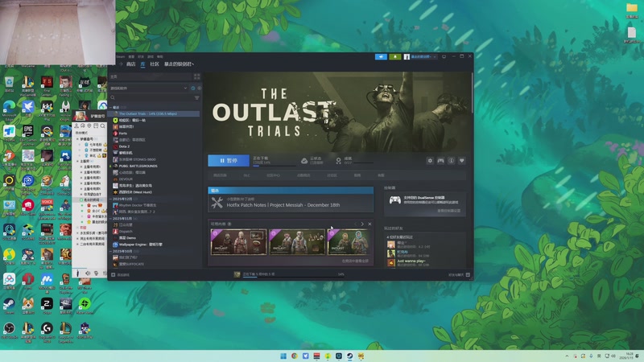Image resolution: width=644 pixels, height=362 pixels.
Task: Open the profile name nav tab
Action: point(179,64)
